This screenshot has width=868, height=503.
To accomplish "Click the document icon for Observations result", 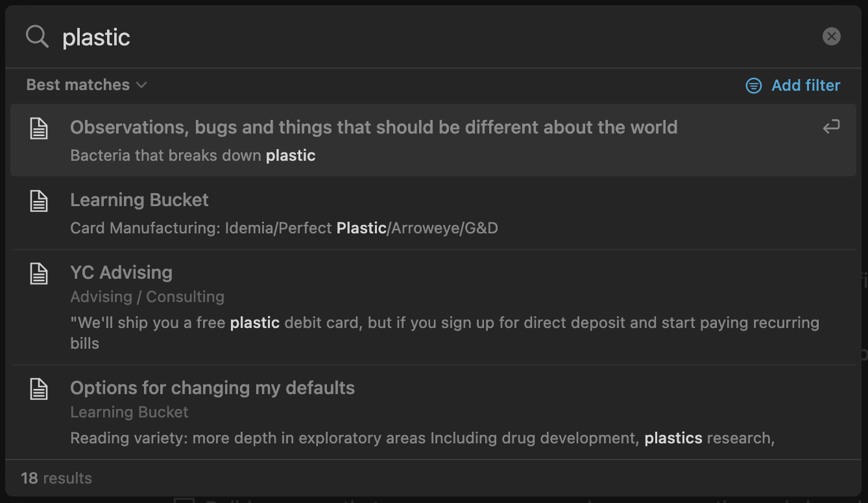I will click(39, 128).
